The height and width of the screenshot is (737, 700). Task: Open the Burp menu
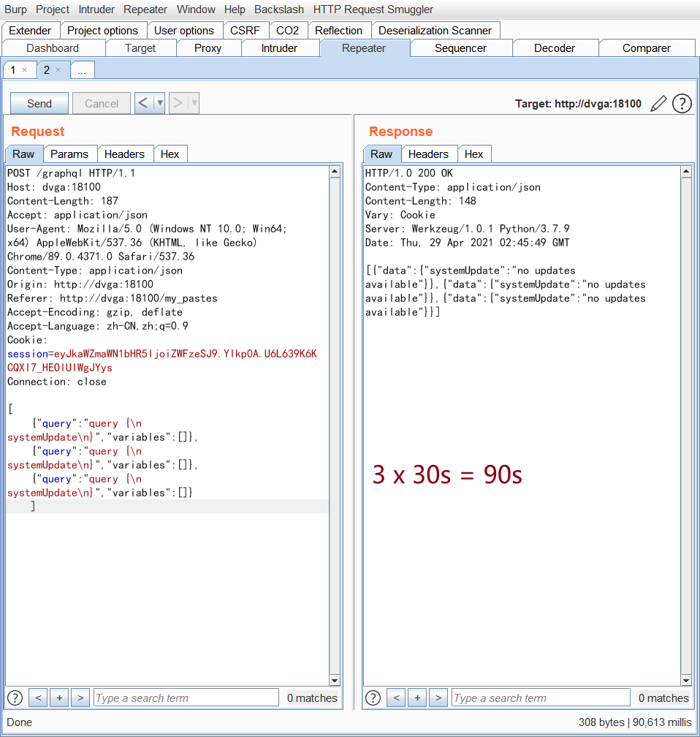pos(15,10)
